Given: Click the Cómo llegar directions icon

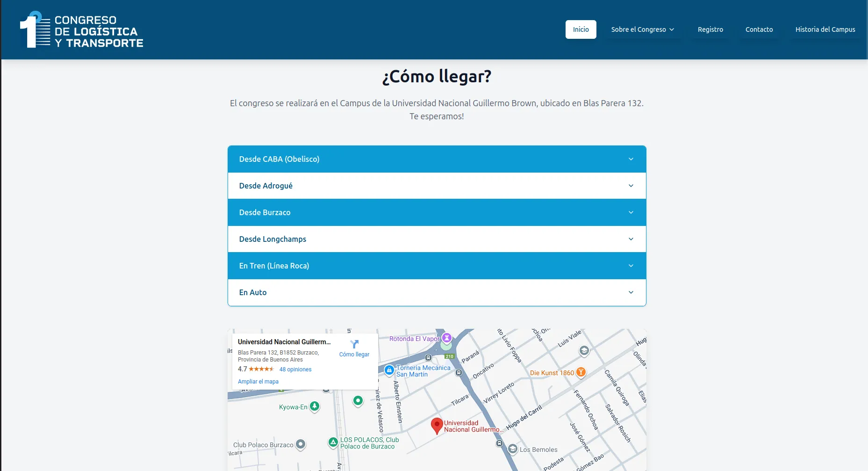Looking at the screenshot, I should tap(354, 345).
